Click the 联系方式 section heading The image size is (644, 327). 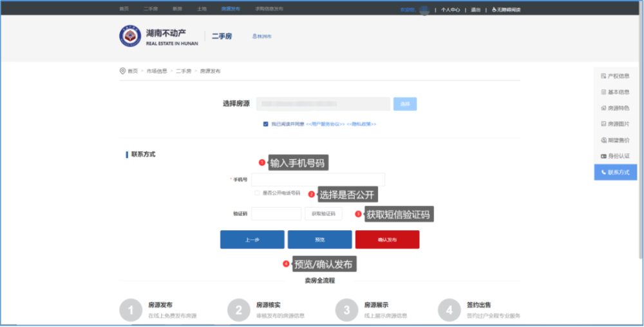(x=144, y=155)
